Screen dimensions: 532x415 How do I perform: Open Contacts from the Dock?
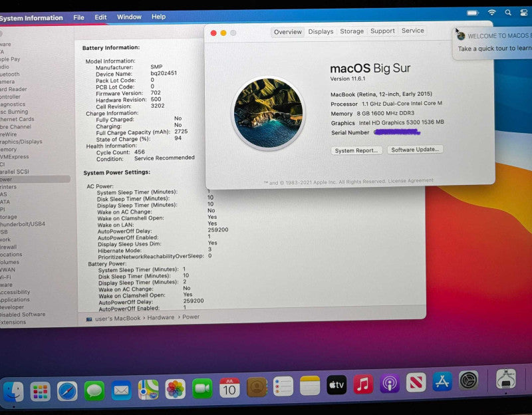(257, 387)
